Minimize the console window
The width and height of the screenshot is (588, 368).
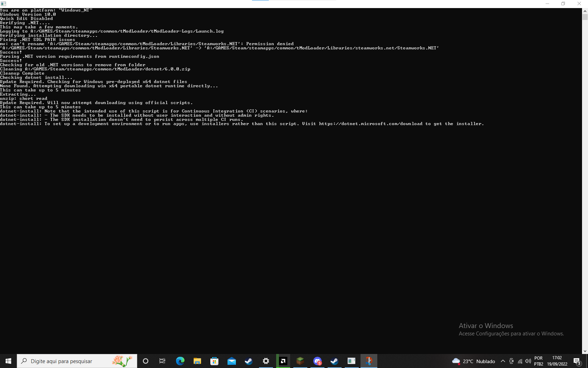(x=547, y=4)
